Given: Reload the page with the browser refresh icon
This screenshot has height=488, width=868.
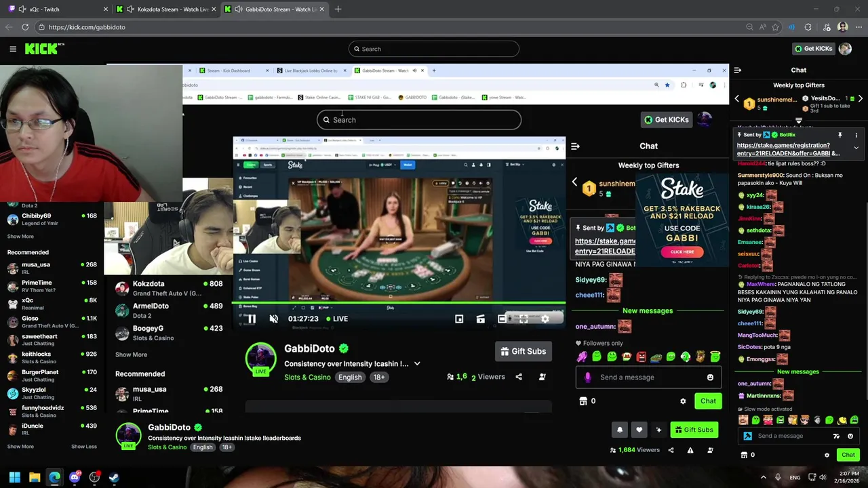Looking at the screenshot, I should click(x=25, y=27).
